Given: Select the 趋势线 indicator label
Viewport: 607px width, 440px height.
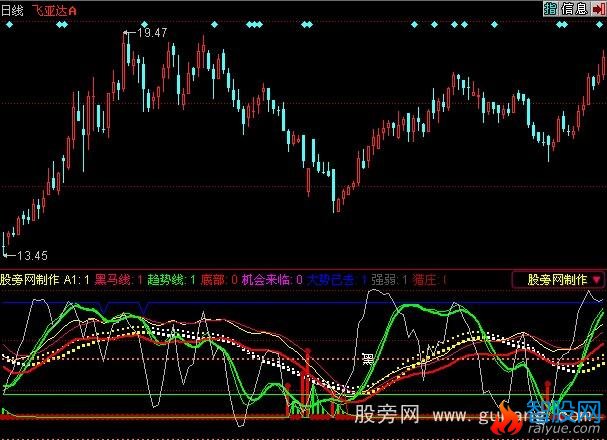Looking at the screenshot, I should click(166, 281).
